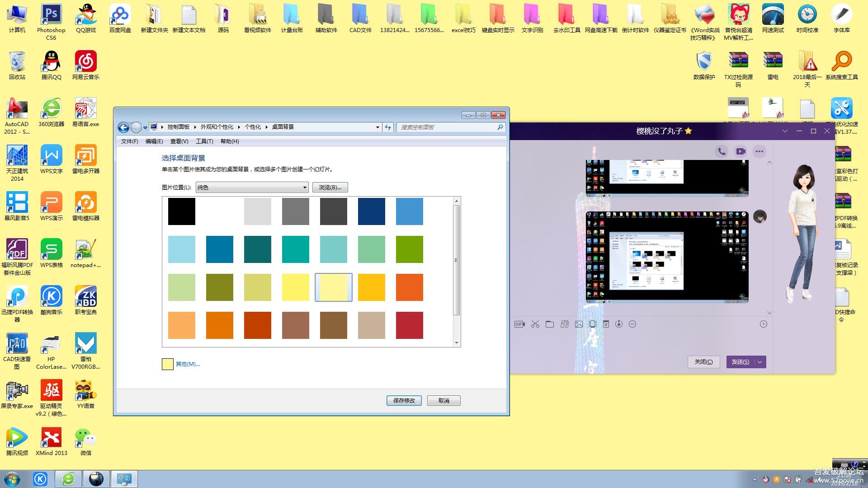Open the WPS演示 desktop icon
The width and height of the screenshot is (868, 488).
click(x=51, y=206)
